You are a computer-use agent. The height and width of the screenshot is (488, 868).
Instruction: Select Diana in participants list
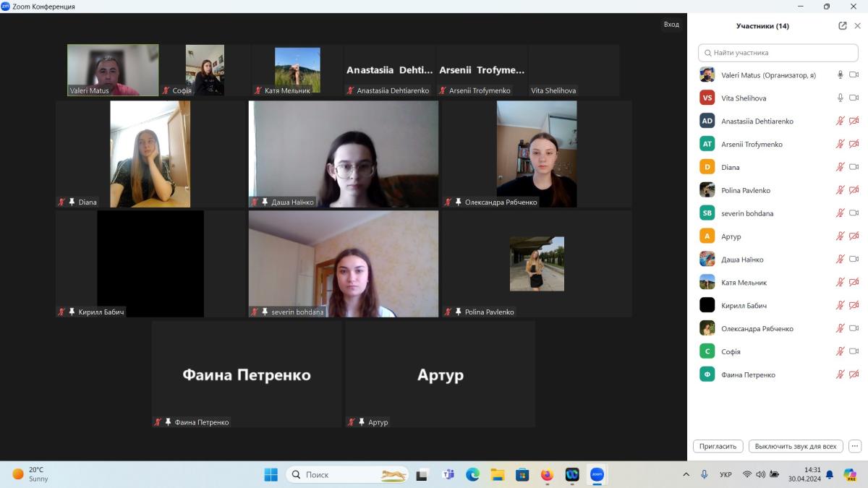778,167
